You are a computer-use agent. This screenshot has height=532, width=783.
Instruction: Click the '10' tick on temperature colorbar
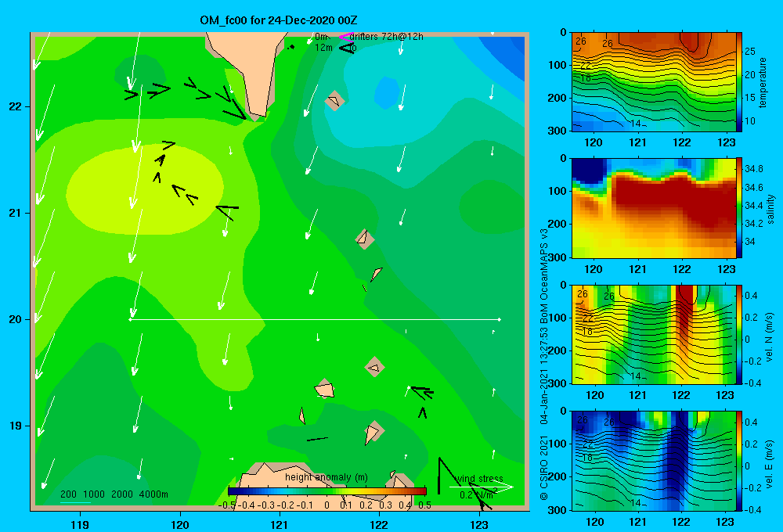[749, 121]
